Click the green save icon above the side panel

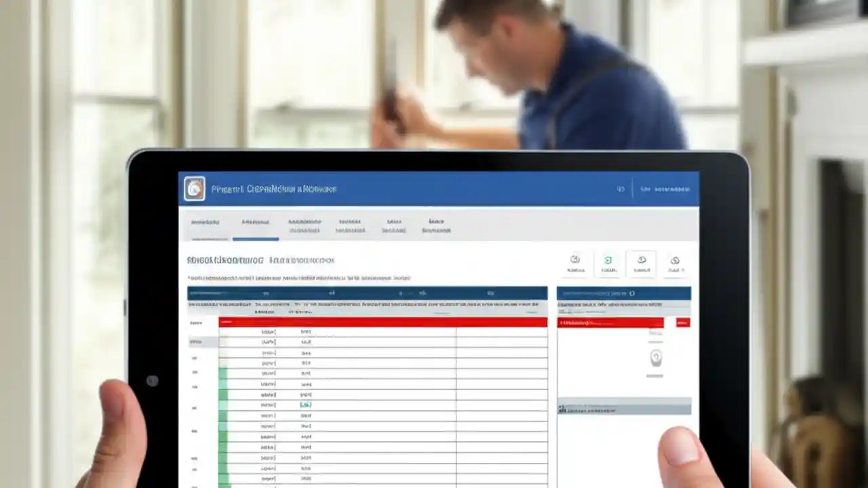[x=608, y=260]
